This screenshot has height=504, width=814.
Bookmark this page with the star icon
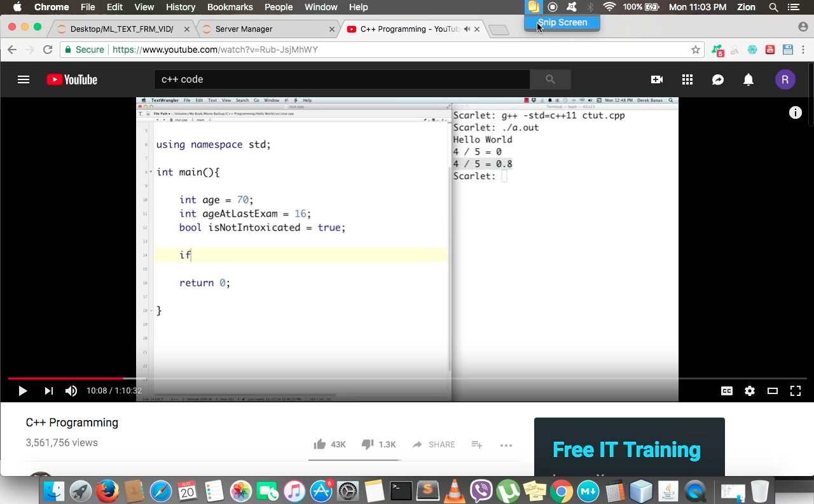click(x=696, y=50)
